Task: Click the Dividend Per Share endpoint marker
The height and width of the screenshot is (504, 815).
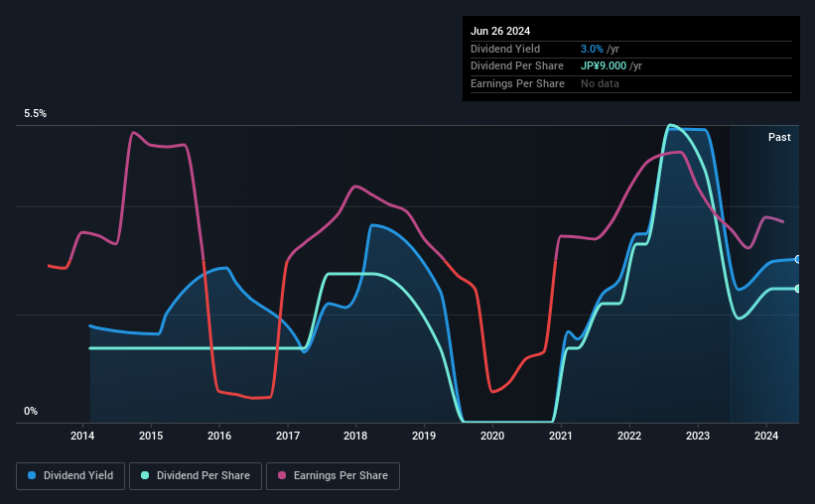Action: coord(798,289)
